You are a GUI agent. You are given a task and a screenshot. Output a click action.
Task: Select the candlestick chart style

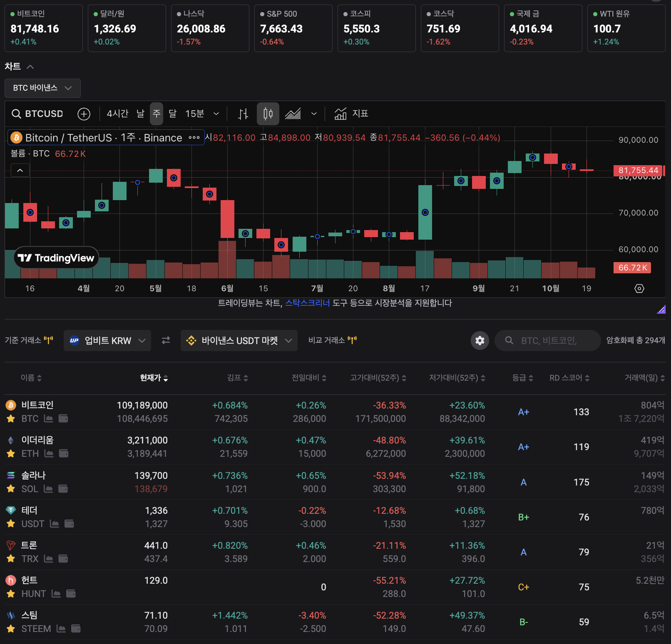[268, 114]
